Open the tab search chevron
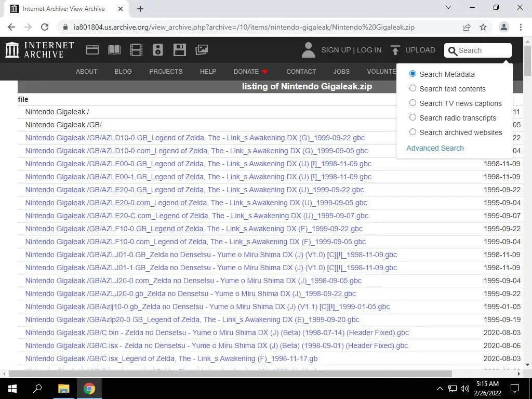This screenshot has height=399, width=532. click(448, 7)
